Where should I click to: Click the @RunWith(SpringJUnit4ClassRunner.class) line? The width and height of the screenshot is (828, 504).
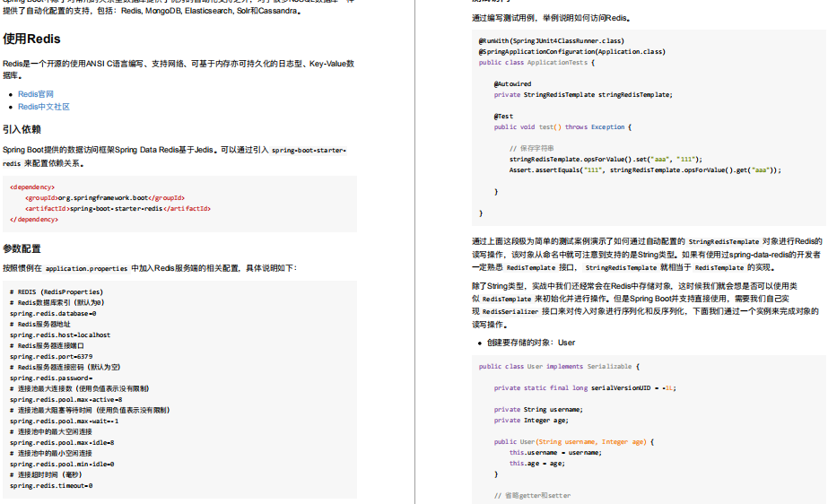tap(552, 40)
